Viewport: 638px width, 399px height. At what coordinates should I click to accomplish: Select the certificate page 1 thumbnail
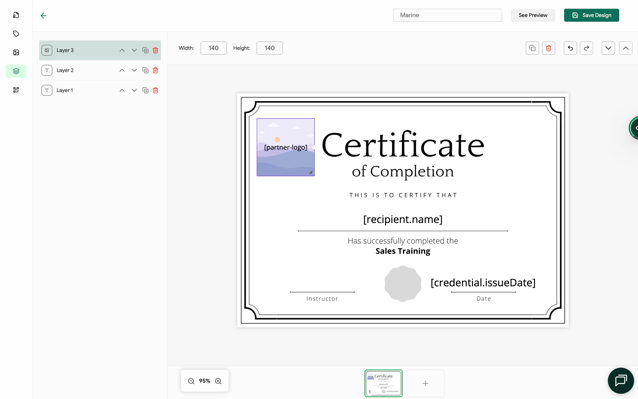[x=383, y=383]
